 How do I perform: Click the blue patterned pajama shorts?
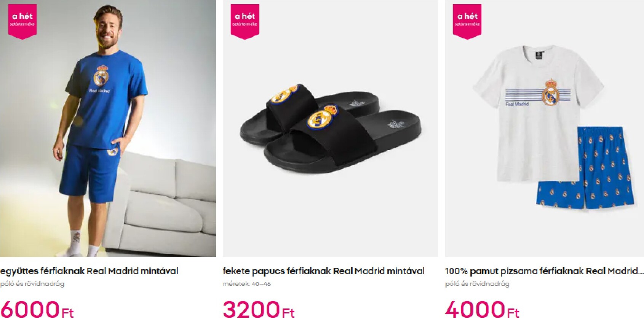585,168
